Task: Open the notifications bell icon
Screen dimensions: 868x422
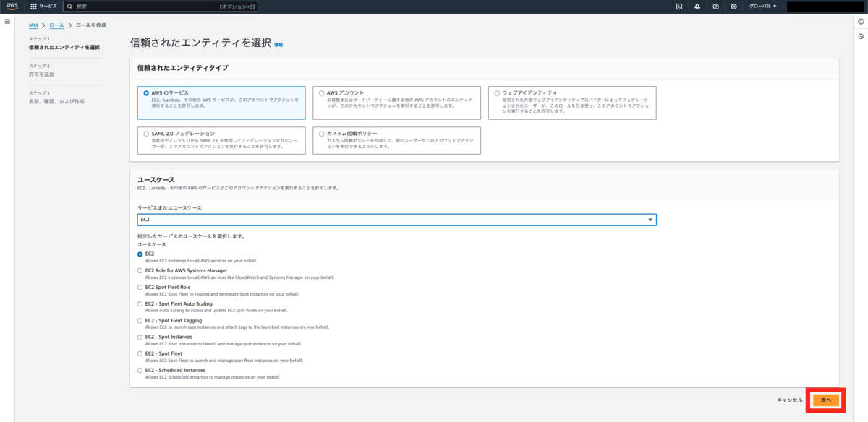Action: [x=697, y=7]
